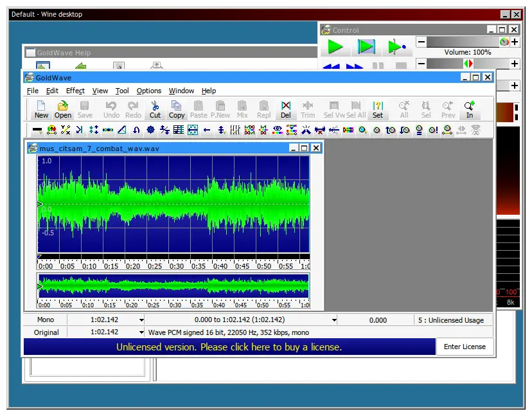Click the Set selection toolbar icon
The image size is (532, 416).
pos(378,109)
